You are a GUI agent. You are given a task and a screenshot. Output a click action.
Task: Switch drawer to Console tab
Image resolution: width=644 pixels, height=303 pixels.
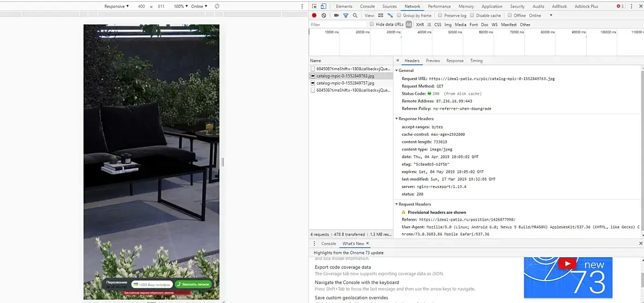[x=329, y=244]
